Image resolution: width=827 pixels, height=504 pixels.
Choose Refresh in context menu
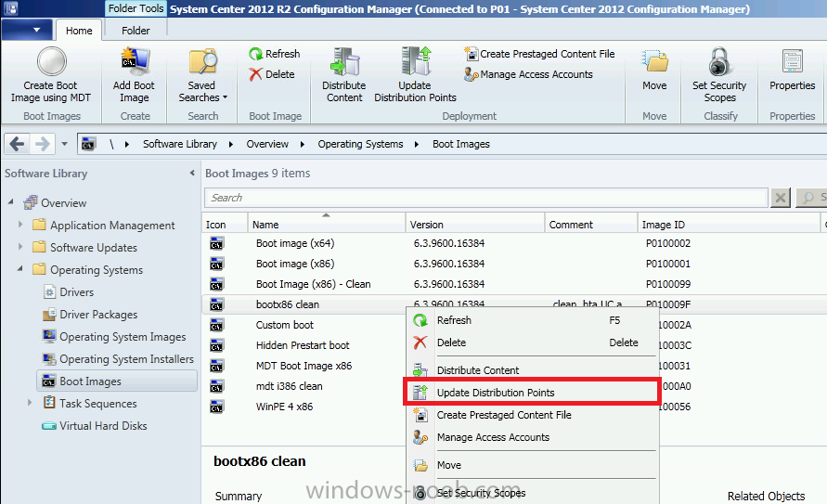coord(532,320)
